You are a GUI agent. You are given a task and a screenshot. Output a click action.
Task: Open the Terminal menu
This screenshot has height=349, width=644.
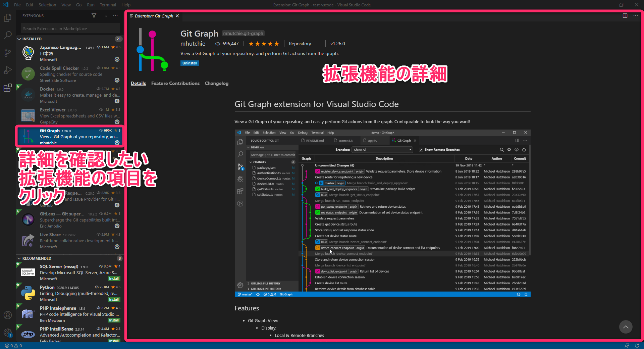[x=108, y=5]
